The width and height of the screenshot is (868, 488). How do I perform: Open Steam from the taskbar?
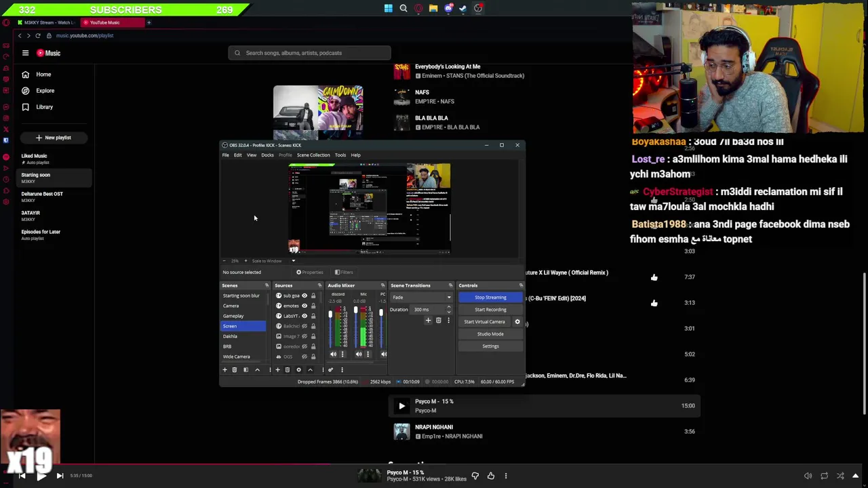pos(463,9)
